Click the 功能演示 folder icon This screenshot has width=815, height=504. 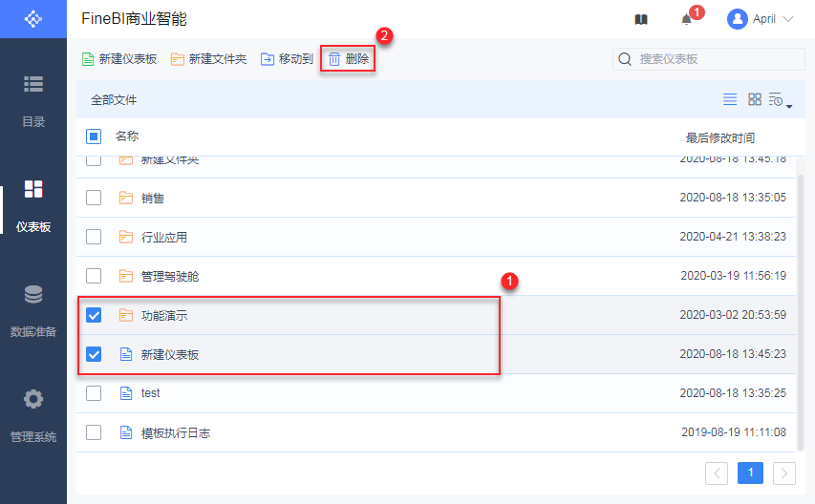click(126, 315)
